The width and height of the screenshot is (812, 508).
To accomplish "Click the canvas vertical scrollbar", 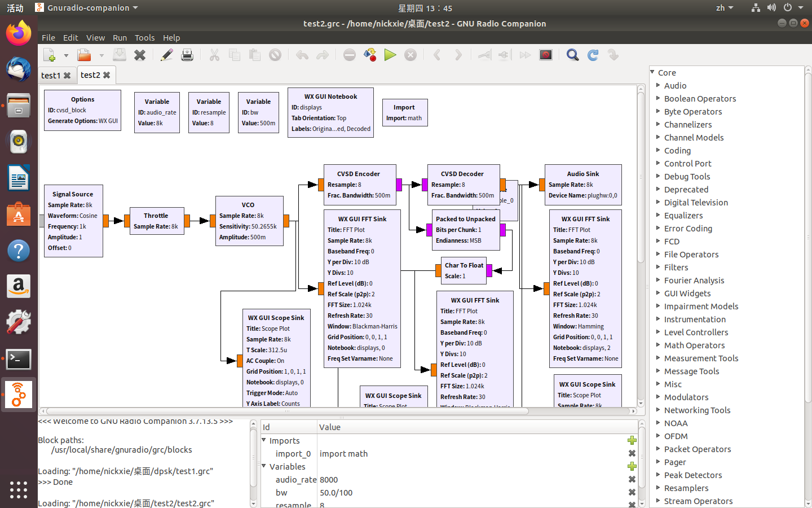I will 641,246.
